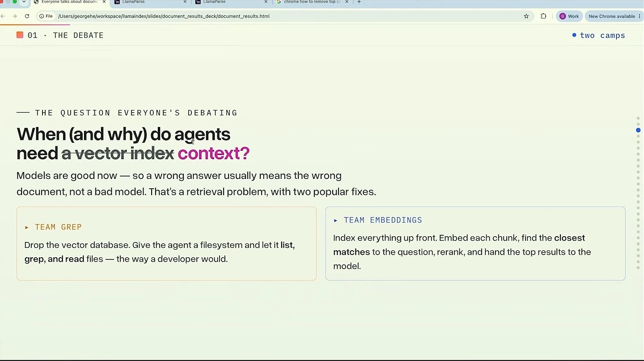Click the magenta context? word
The width and height of the screenshot is (644, 361).
(x=214, y=153)
